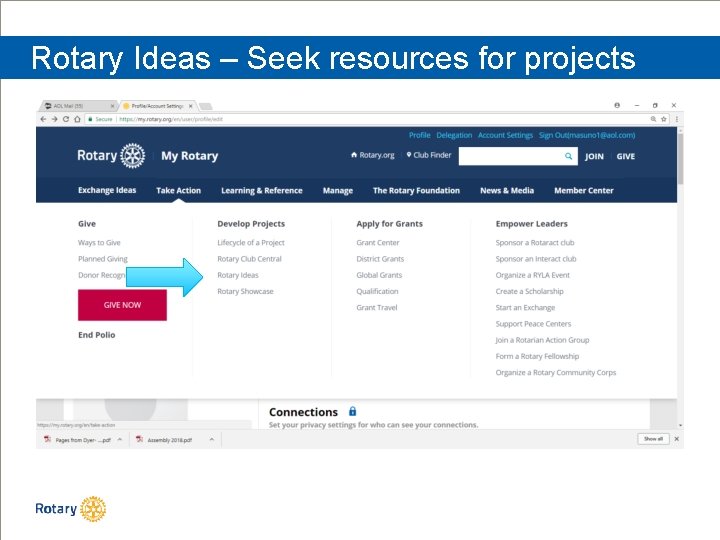Open Lifecycle of a Project

tap(251, 242)
